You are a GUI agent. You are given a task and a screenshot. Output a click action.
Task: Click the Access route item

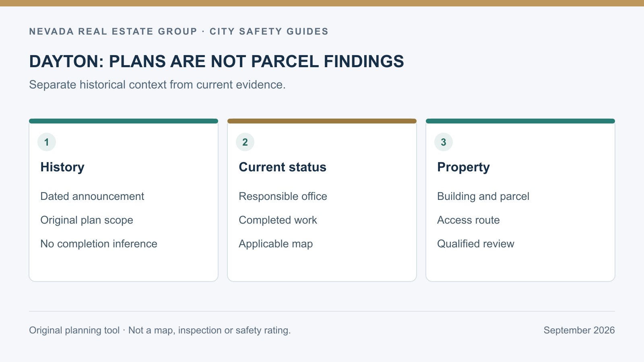coord(469,220)
